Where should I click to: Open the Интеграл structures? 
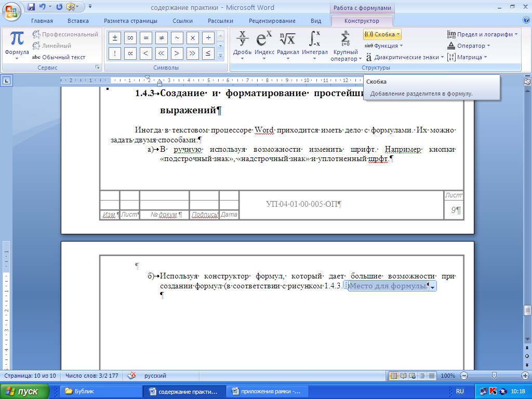[x=314, y=45]
